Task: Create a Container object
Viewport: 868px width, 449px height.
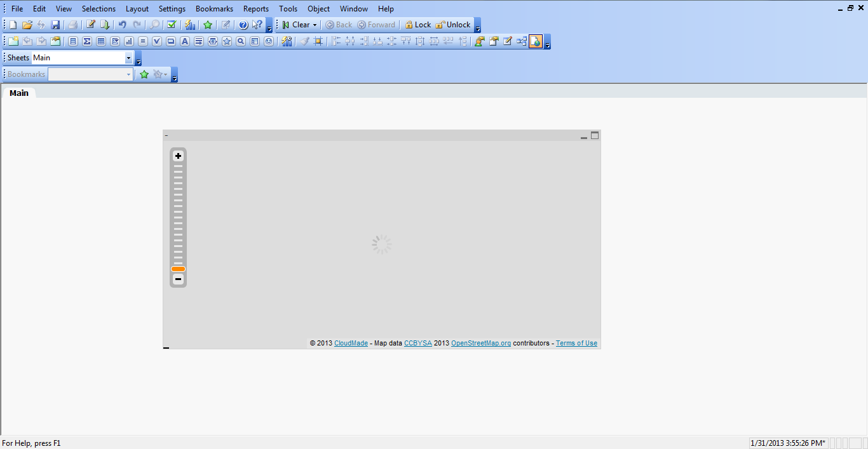Action: point(254,41)
